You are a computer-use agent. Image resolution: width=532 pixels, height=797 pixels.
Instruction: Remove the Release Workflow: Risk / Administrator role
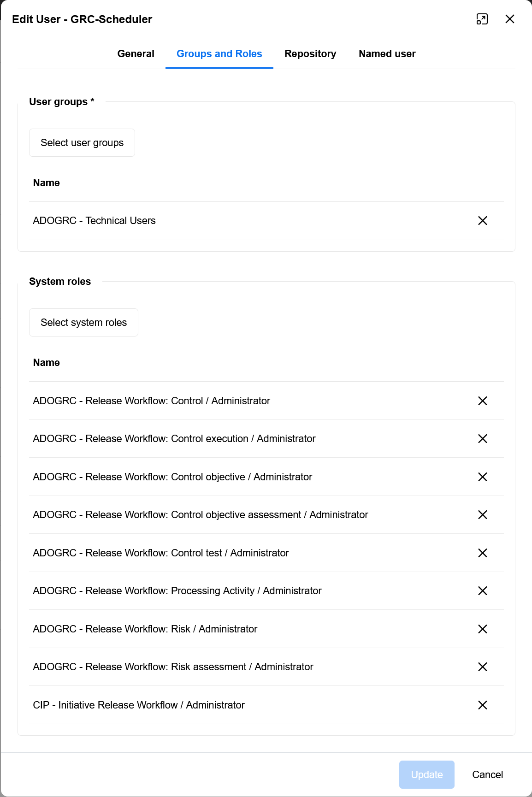[482, 629]
